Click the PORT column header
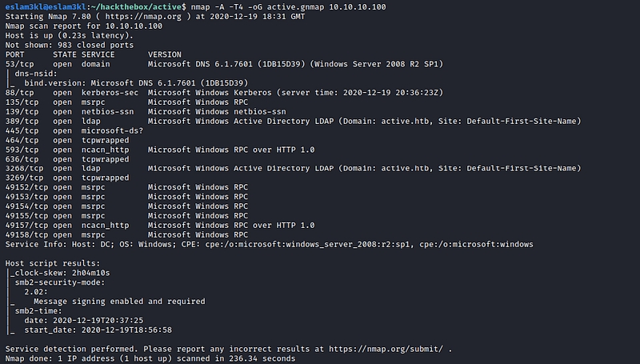Image resolution: width=640 pixels, height=364 pixels. 15,53
